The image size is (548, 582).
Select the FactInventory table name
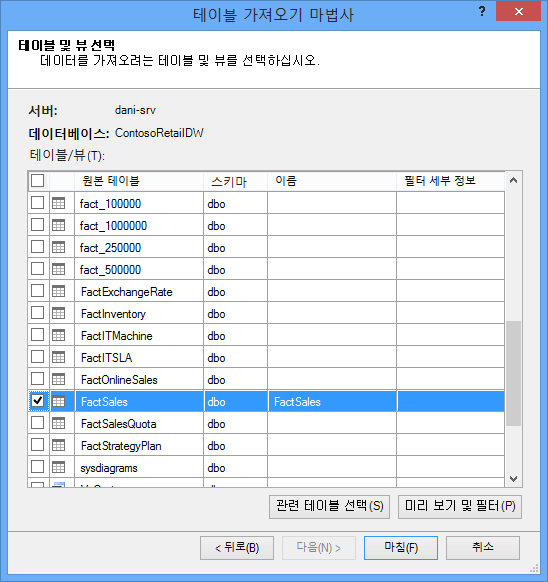click(x=113, y=314)
